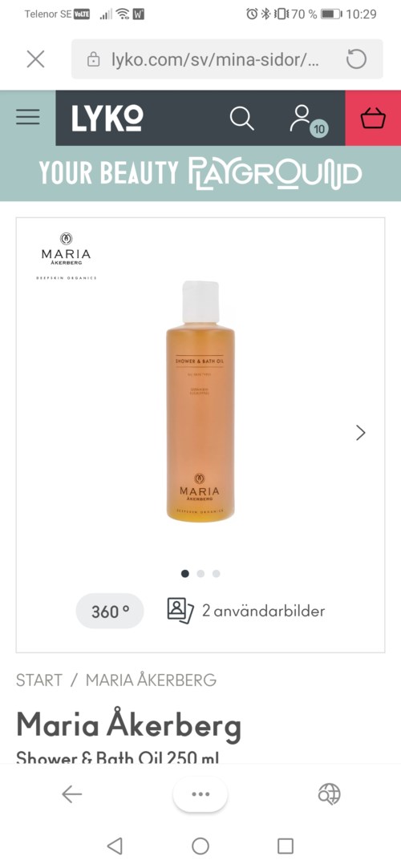
Task: Open the red shopping basket
Action: pos(373,118)
